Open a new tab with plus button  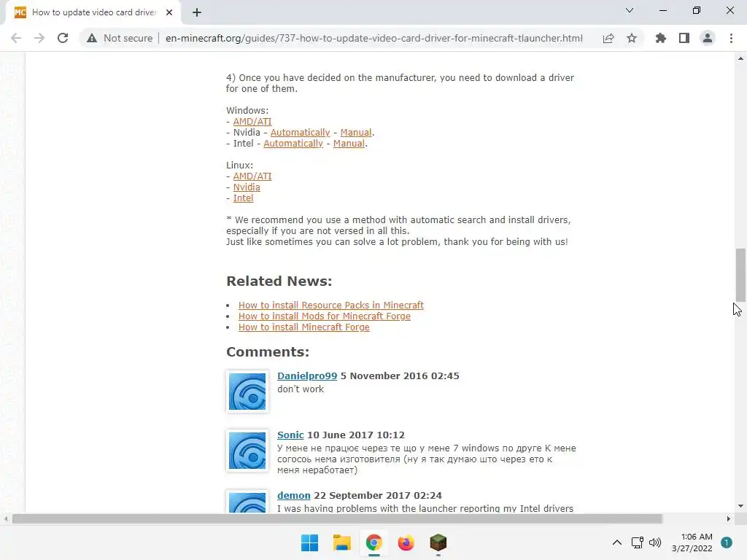click(x=197, y=12)
